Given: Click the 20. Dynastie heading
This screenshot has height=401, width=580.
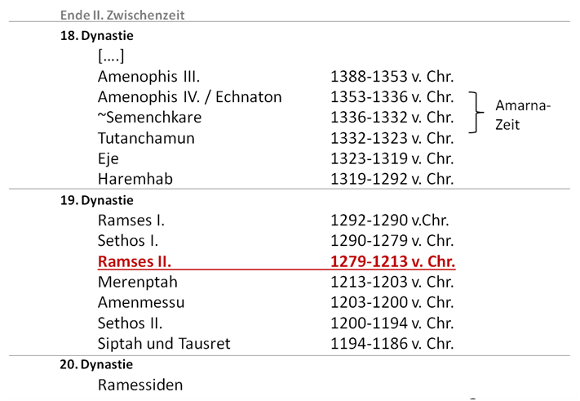Looking at the screenshot, I should (96, 364).
